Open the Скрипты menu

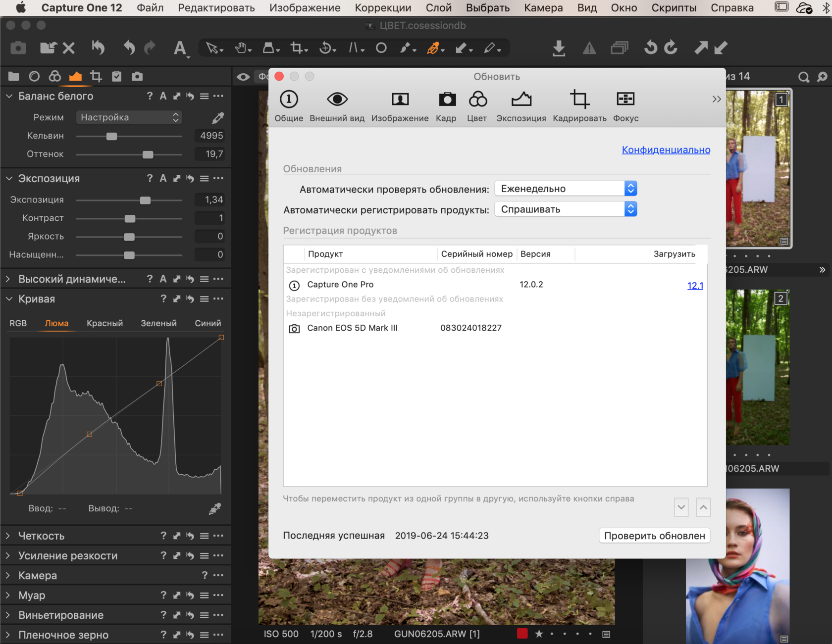[674, 8]
